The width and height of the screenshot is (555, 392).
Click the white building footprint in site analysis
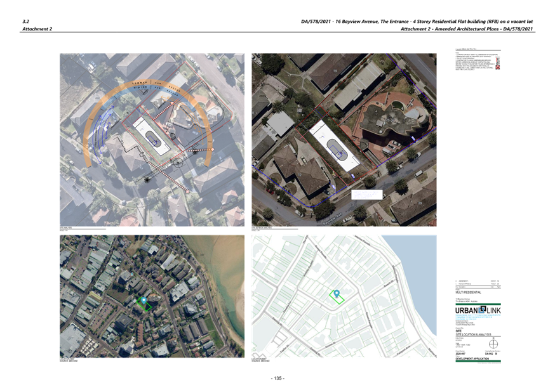[x=151, y=135]
